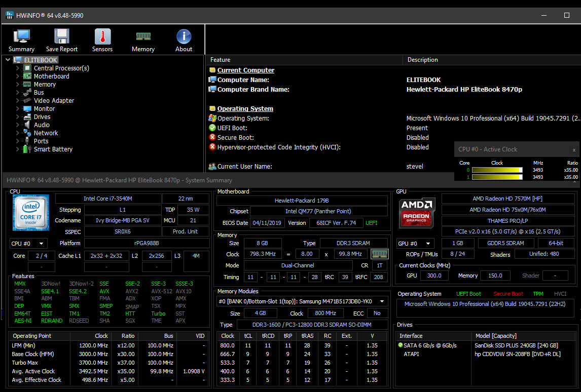Viewport: 581px width, 392px height.
Task: Click the Intel QM77 (Panther Point) chipset field
Action: point(318,211)
